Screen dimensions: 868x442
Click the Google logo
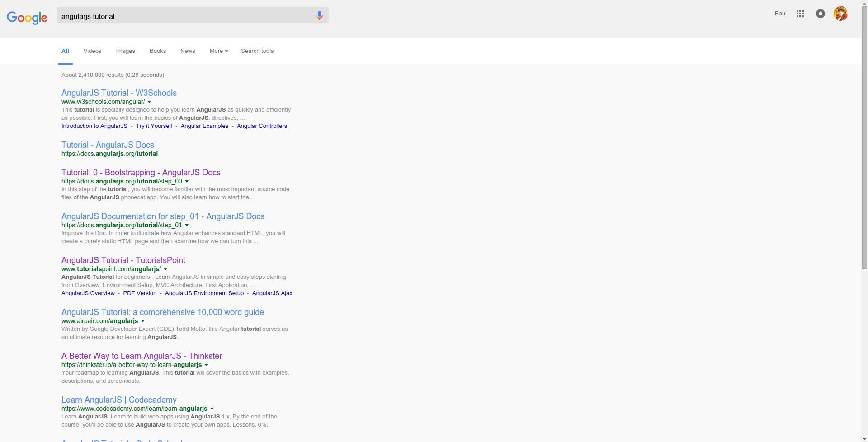point(27,18)
